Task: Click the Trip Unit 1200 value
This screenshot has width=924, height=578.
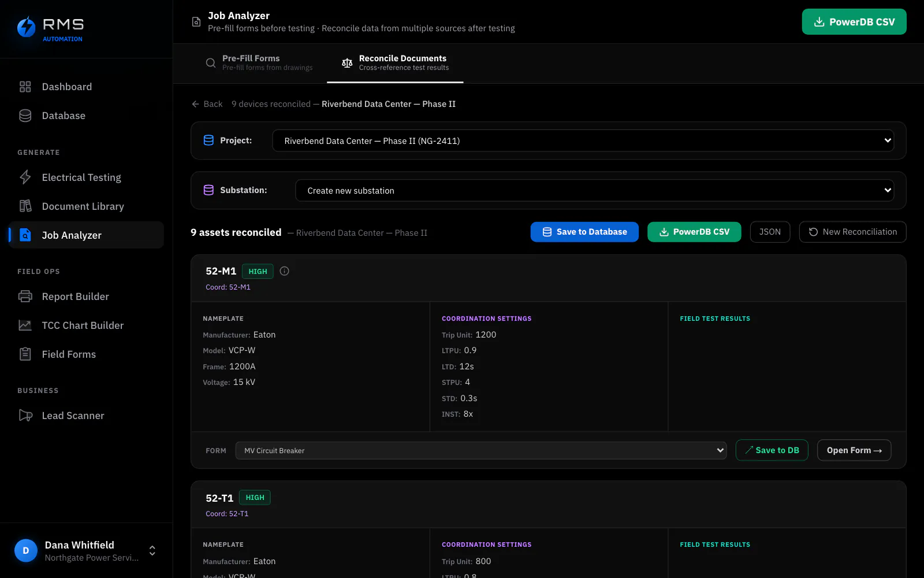Action: (486, 335)
